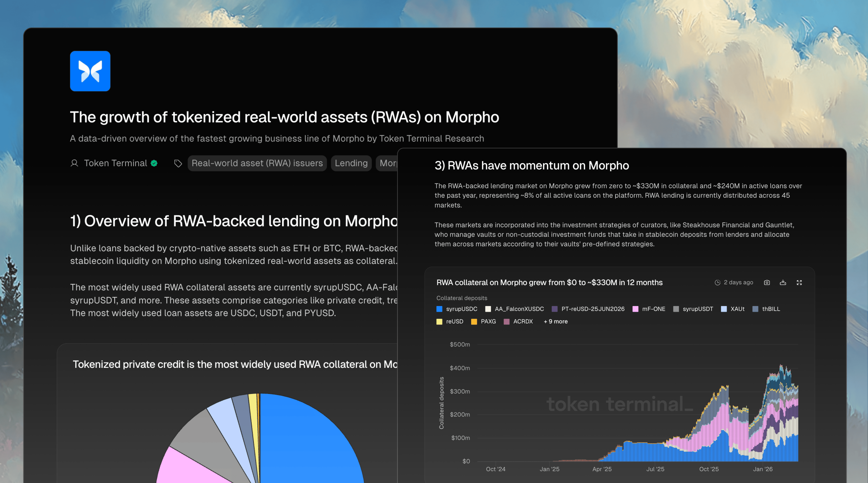Expand the chart to fullscreen
This screenshot has height=483, width=868.
pyautogui.click(x=799, y=283)
